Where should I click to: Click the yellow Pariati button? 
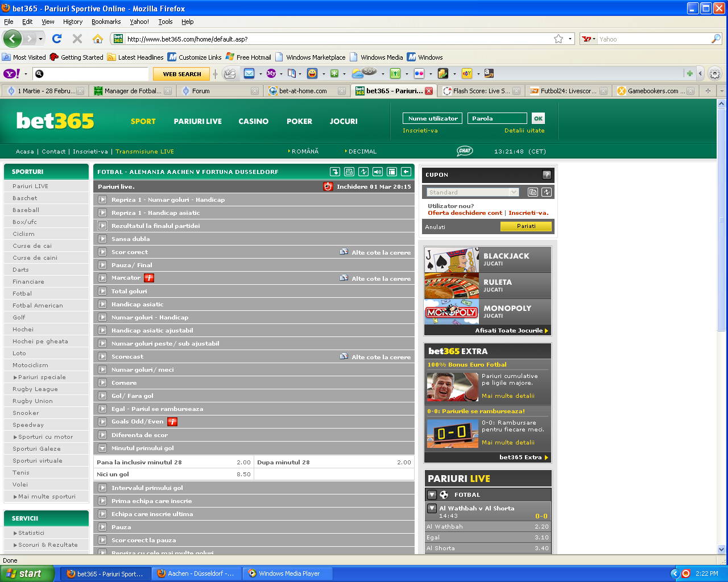pyautogui.click(x=526, y=226)
